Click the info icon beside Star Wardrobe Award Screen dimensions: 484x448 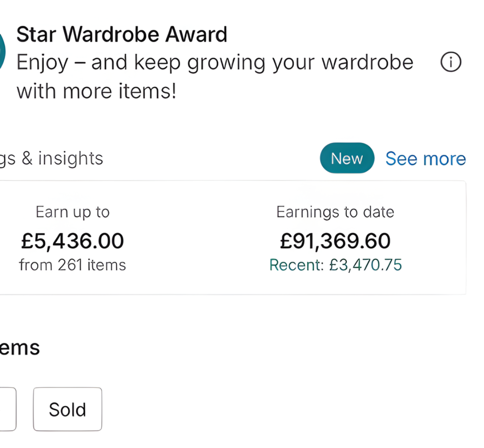click(x=451, y=63)
